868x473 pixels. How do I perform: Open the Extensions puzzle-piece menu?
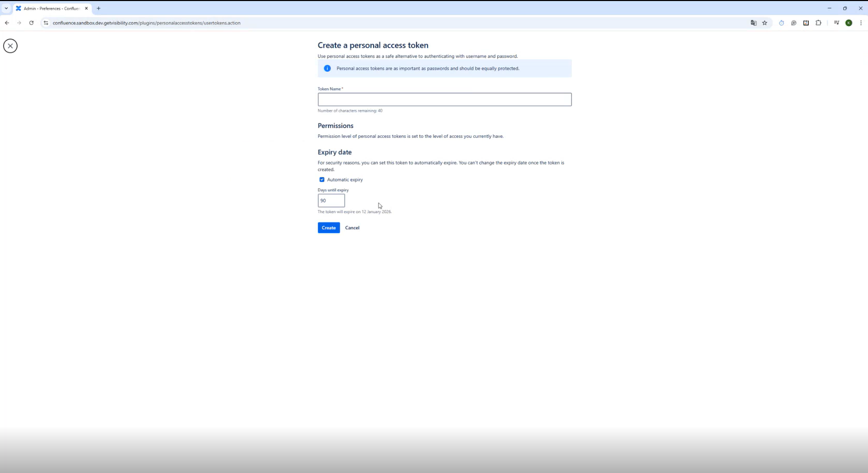(819, 23)
